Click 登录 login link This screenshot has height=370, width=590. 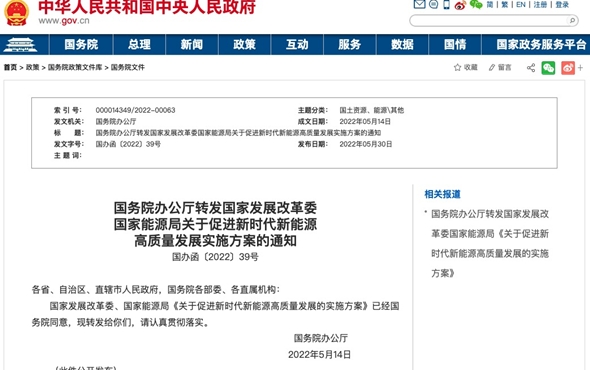tap(562, 5)
